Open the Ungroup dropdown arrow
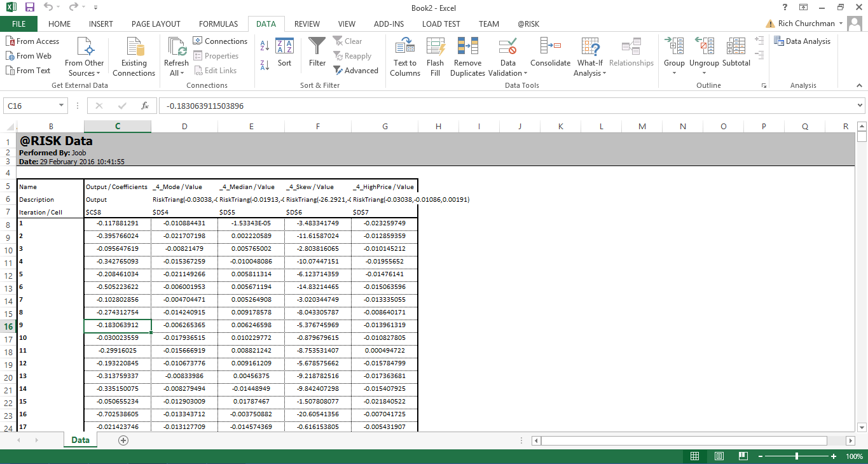Viewport: 868px width, 464px height. pyautogui.click(x=704, y=73)
